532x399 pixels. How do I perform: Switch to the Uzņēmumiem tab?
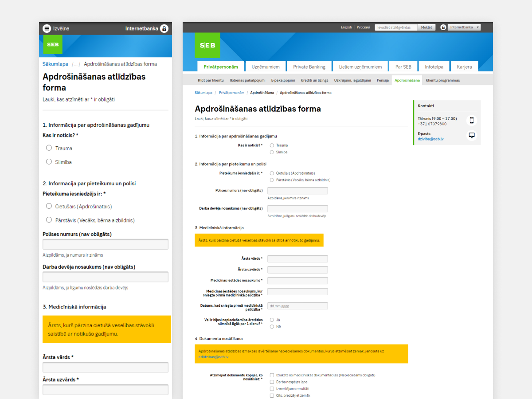pos(266,67)
